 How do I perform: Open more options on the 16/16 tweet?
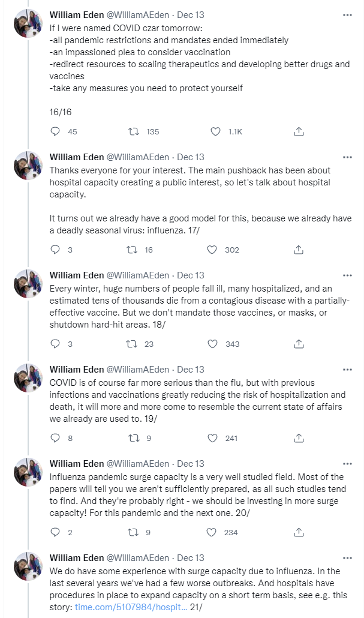[347, 14]
